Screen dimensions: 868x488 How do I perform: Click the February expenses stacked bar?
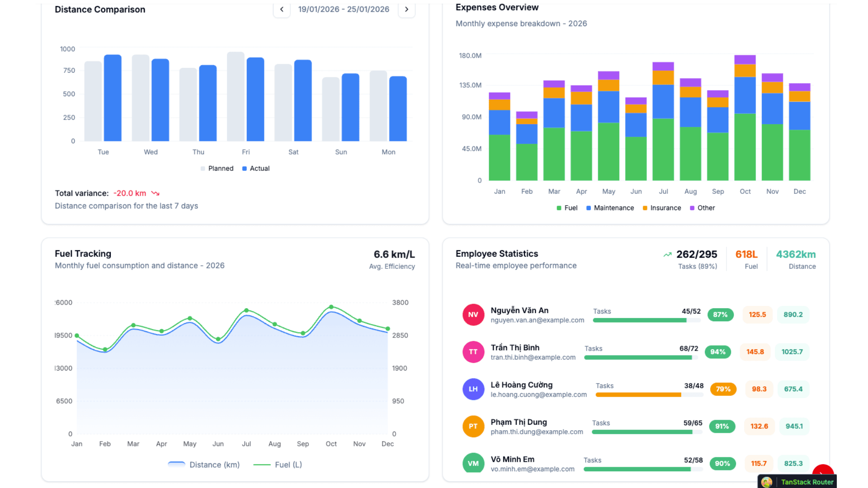pyautogui.click(x=527, y=146)
